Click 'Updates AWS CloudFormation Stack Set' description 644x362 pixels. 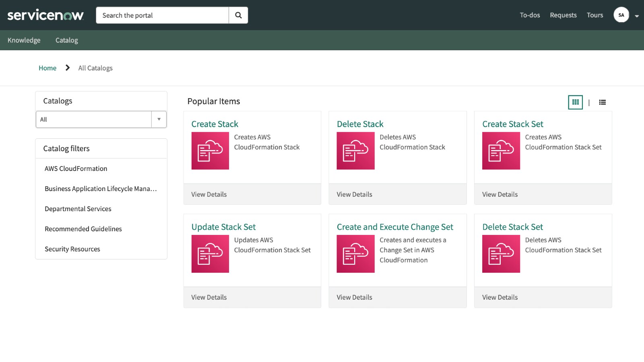pos(272,245)
